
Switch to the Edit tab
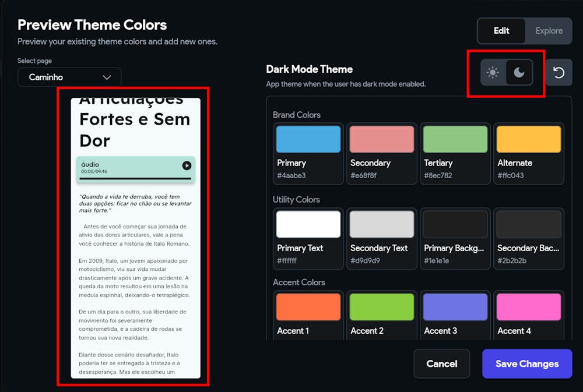pyautogui.click(x=501, y=31)
